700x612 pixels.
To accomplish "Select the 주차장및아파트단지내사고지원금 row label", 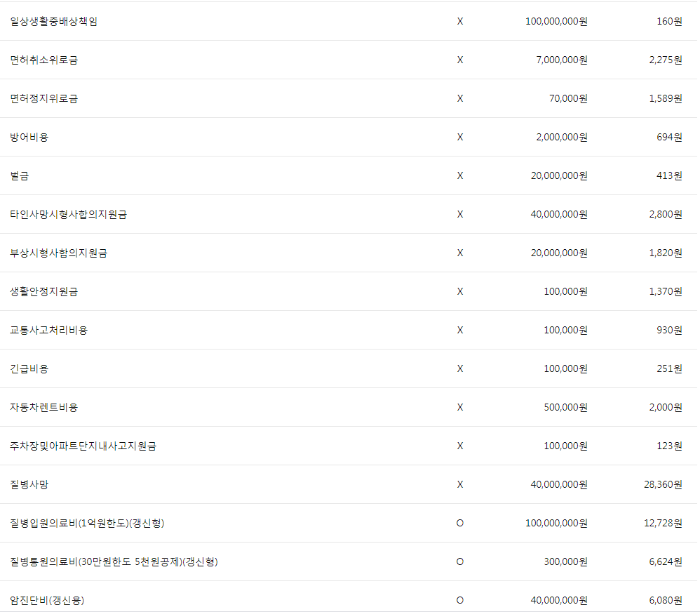I will point(83,446).
